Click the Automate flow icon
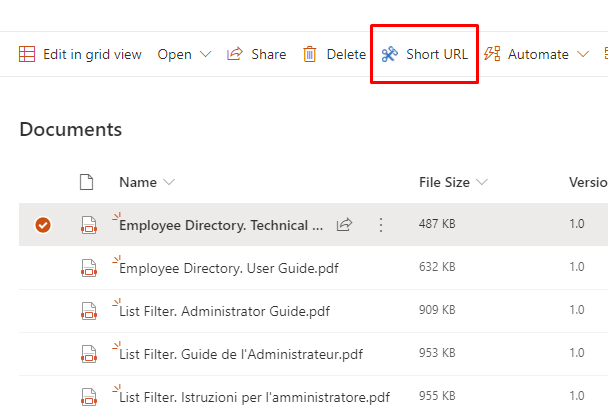 [x=492, y=54]
